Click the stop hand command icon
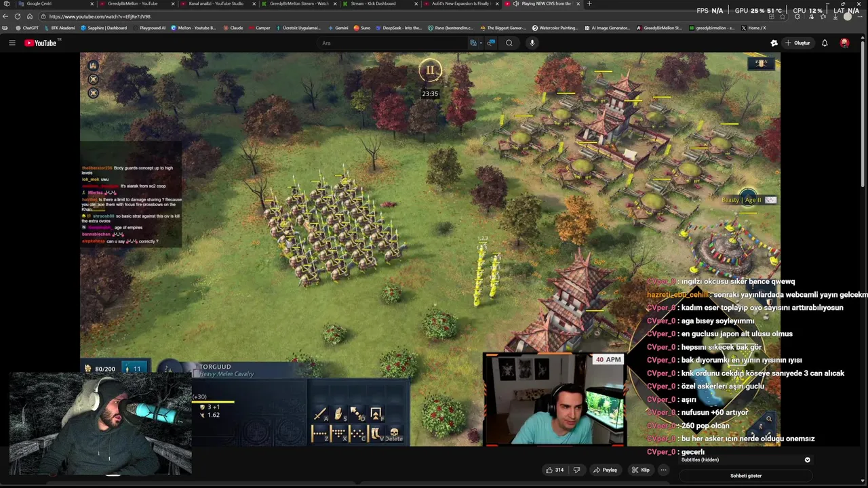Viewport: 868px width, 488px height. tap(338, 413)
